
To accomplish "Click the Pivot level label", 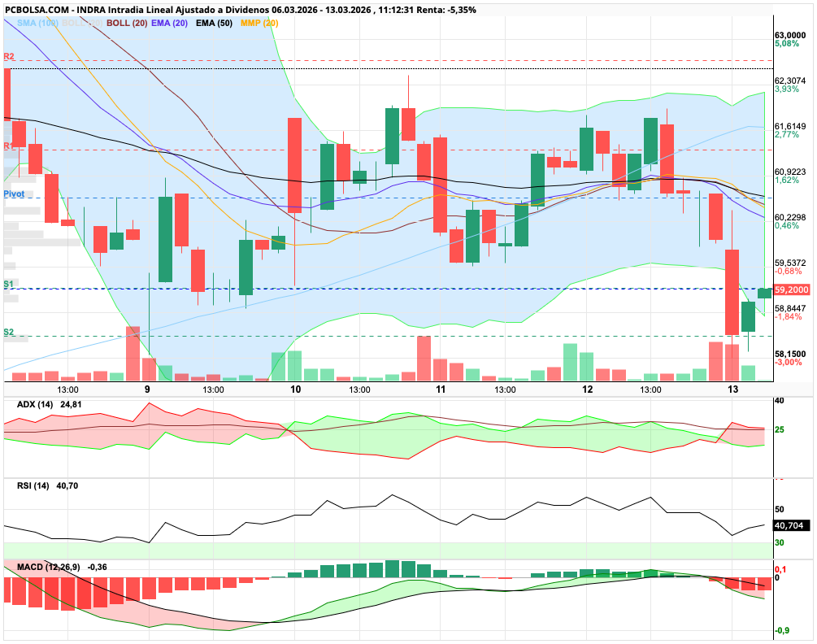I will click(x=14, y=194).
